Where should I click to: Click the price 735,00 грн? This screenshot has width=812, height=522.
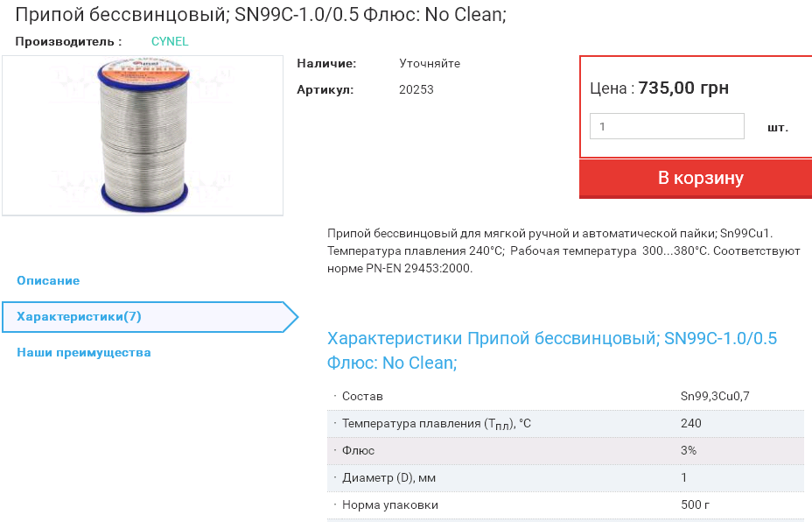click(683, 88)
